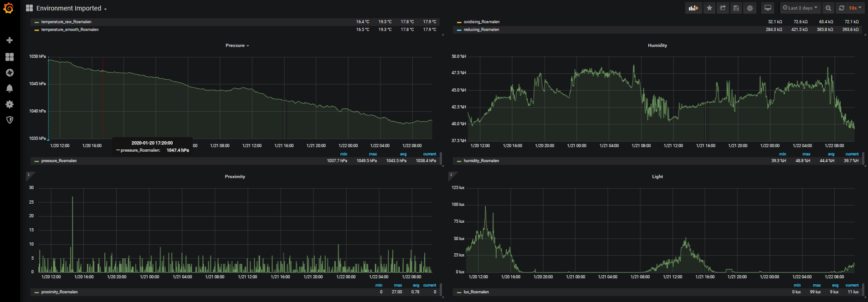
Task: Click the zoom out time range button
Action: tap(828, 8)
